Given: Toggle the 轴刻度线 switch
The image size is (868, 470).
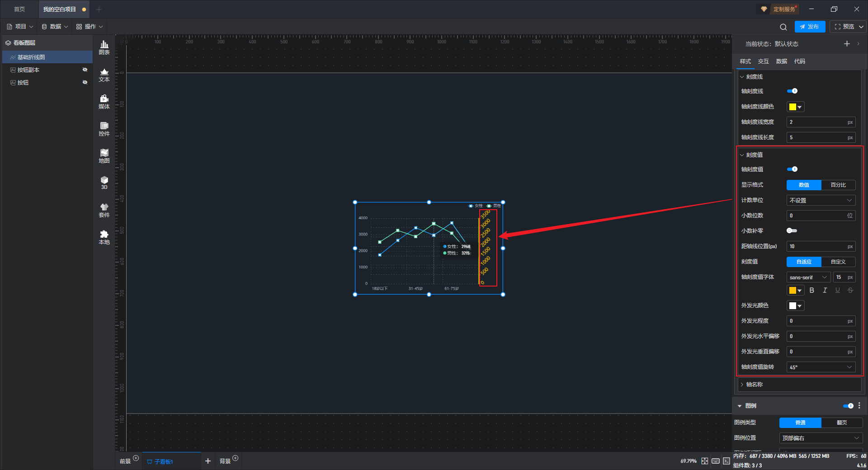Looking at the screenshot, I should point(792,91).
